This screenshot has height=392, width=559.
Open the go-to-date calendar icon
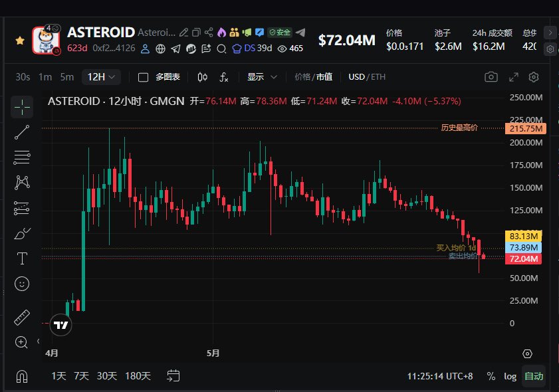[x=173, y=376]
